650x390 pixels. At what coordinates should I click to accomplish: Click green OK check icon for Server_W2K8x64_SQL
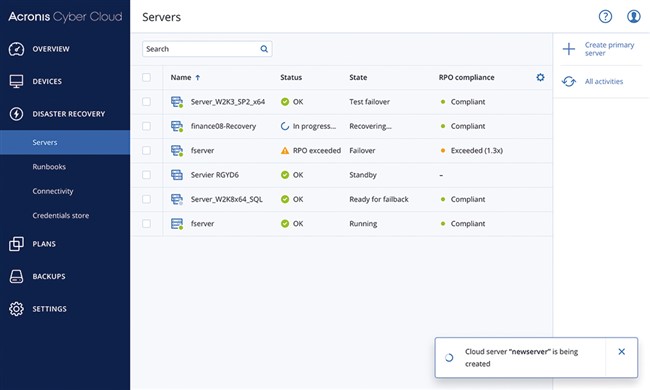click(x=285, y=199)
